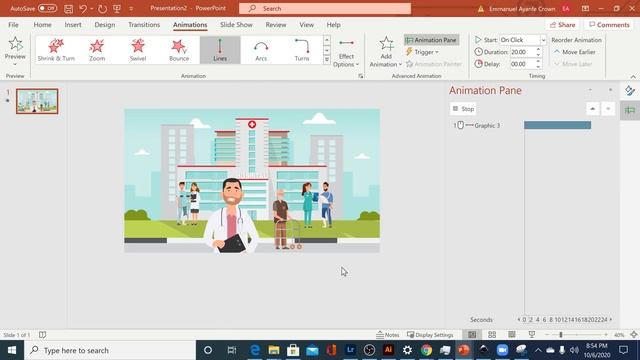Switch to Reading View icon
640x360 pixels.
[512, 335]
